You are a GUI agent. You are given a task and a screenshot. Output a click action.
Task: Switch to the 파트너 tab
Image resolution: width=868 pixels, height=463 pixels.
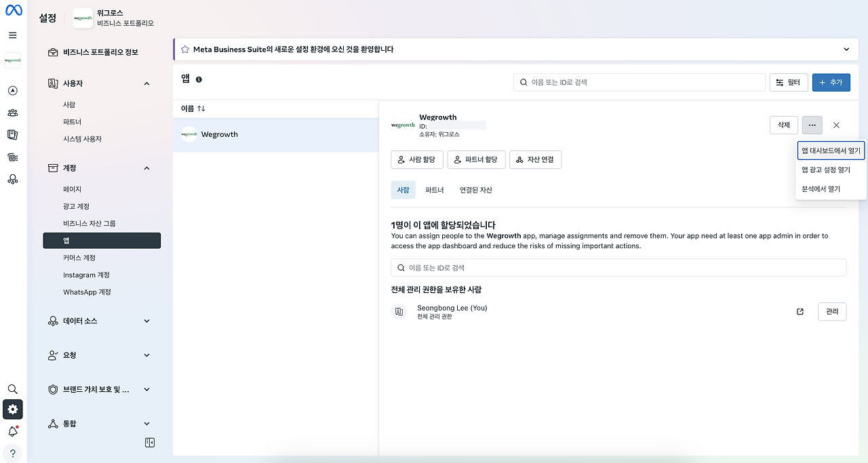click(x=436, y=190)
